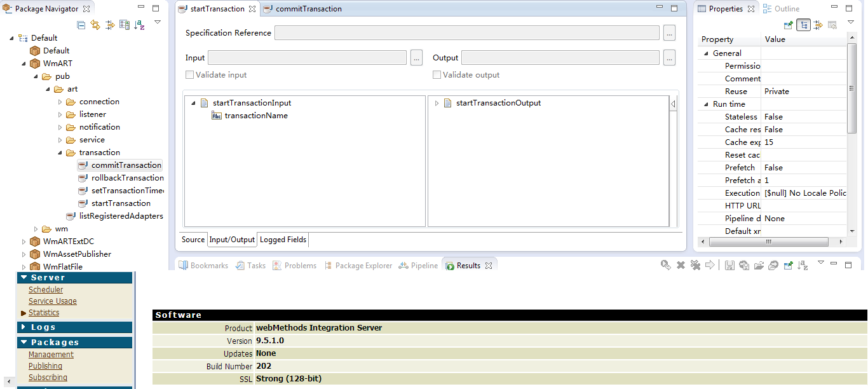Screen dimensions: 868x389
Task: Switch to the Package Explorer tab
Action: pyautogui.click(x=358, y=266)
